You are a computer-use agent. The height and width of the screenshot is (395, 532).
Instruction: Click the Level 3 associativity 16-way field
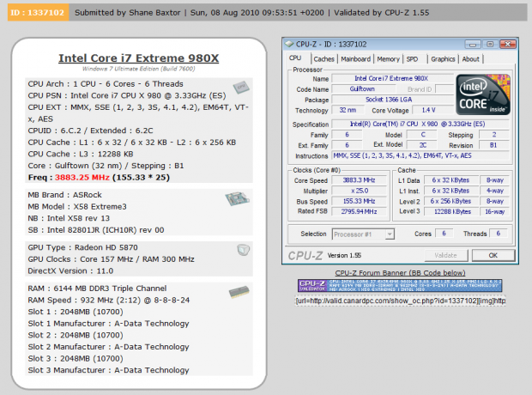[x=495, y=211]
